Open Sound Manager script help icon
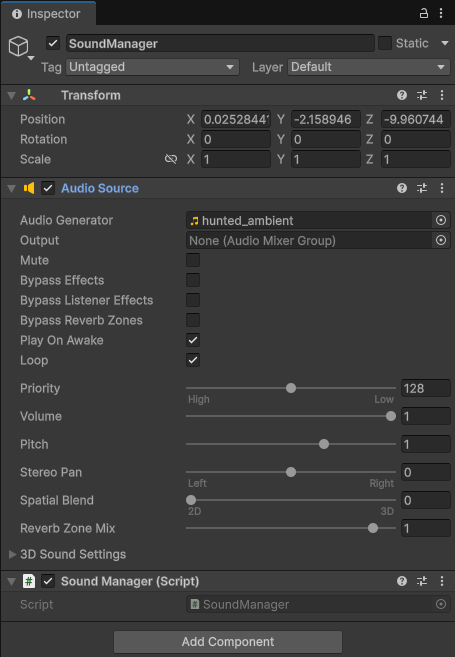 pos(402,581)
